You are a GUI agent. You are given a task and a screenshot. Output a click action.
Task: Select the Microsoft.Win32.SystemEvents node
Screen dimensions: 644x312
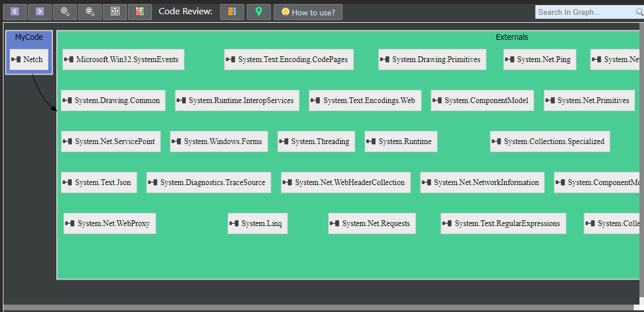[x=123, y=59]
